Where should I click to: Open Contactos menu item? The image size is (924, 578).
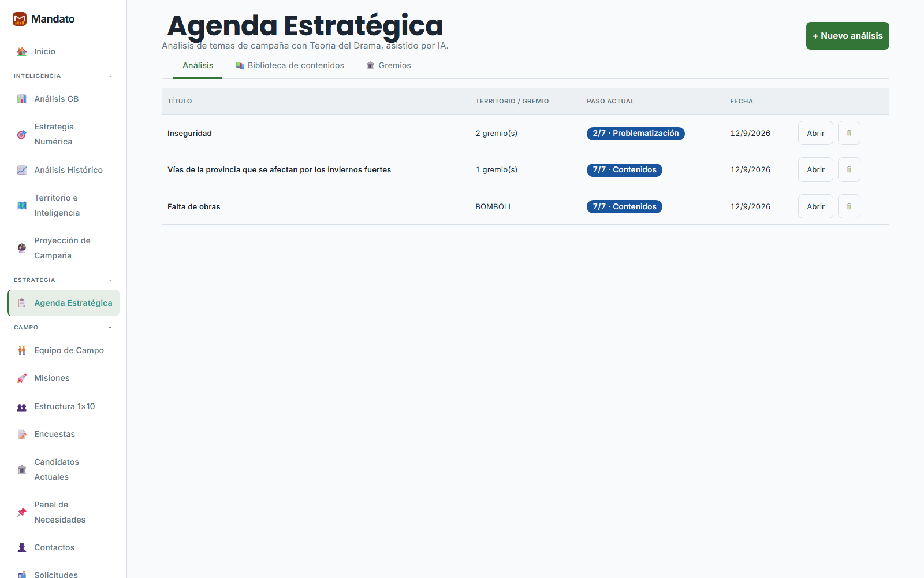point(64,548)
